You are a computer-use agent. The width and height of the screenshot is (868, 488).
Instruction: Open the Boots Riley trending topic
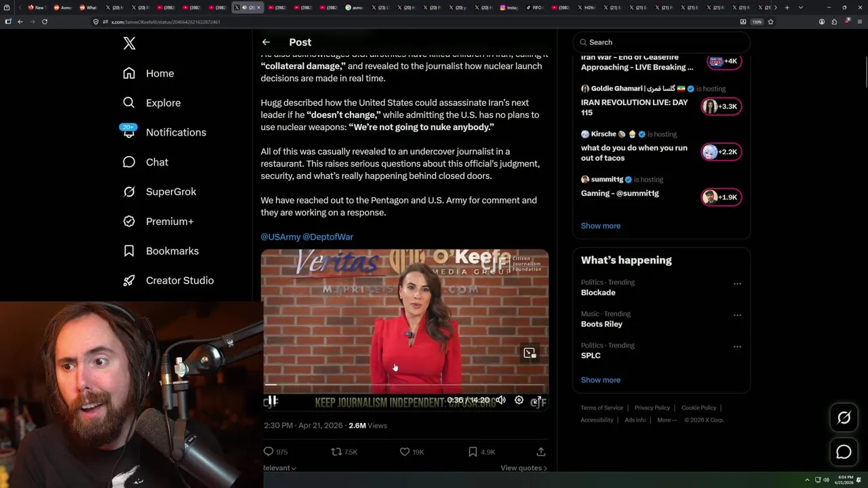click(601, 324)
